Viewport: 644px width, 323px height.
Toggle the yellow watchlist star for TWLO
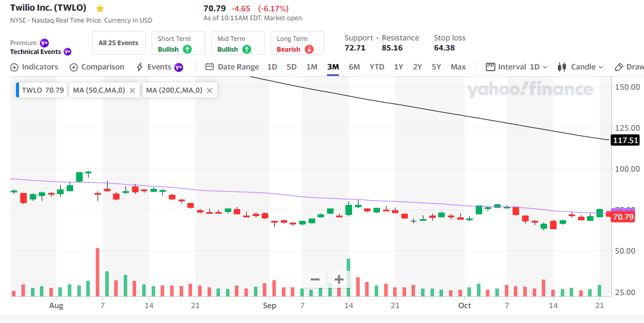pos(100,8)
